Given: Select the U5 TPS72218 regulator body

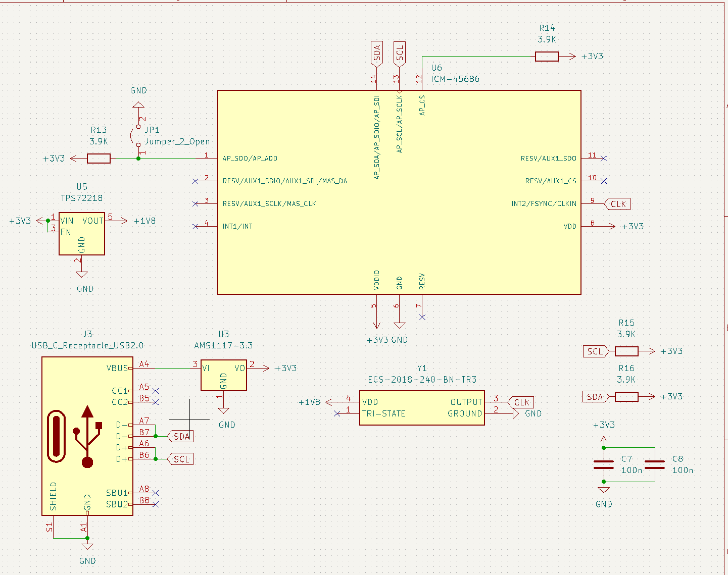Looking at the screenshot, I should 82,234.
